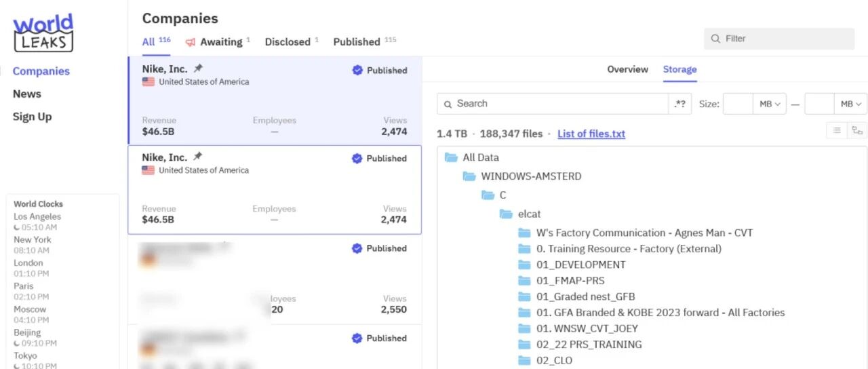Click folder icon beside 0. Training Resource

[x=524, y=249]
